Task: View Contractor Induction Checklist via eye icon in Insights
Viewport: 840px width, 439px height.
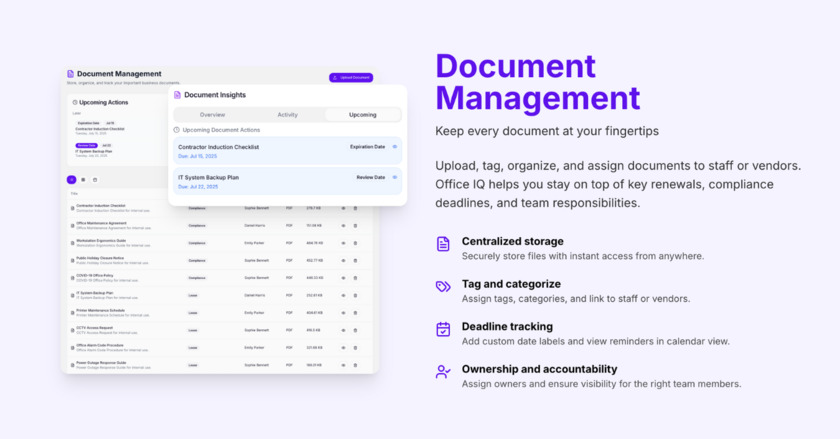Action: tap(394, 147)
